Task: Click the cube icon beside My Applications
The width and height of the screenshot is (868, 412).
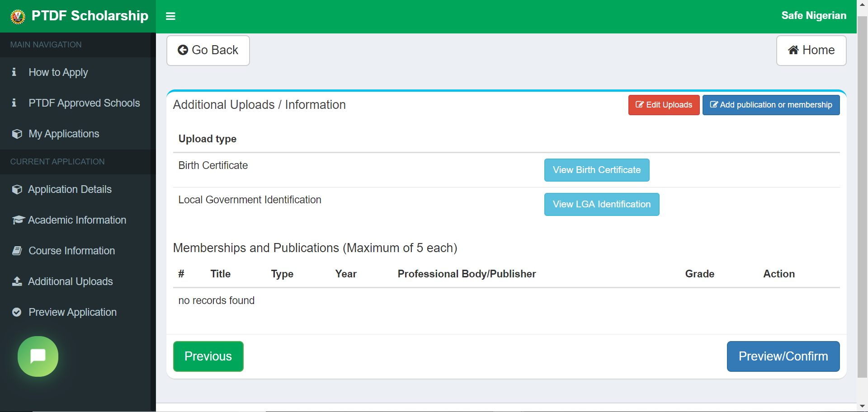Action: tap(17, 134)
